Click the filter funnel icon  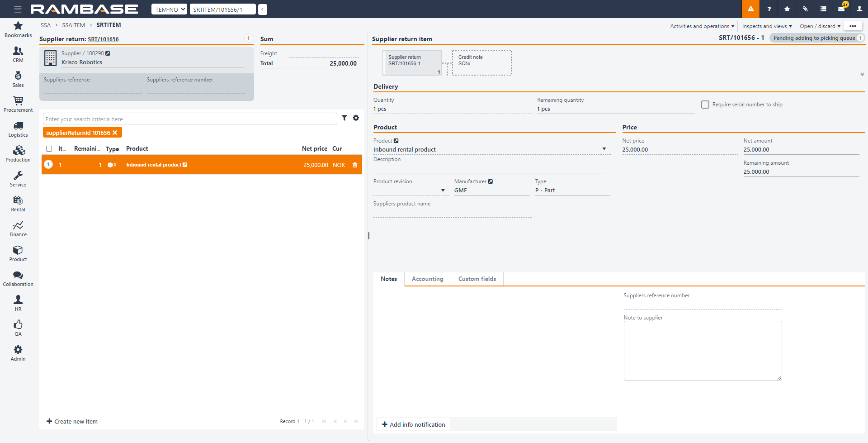click(344, 118)
